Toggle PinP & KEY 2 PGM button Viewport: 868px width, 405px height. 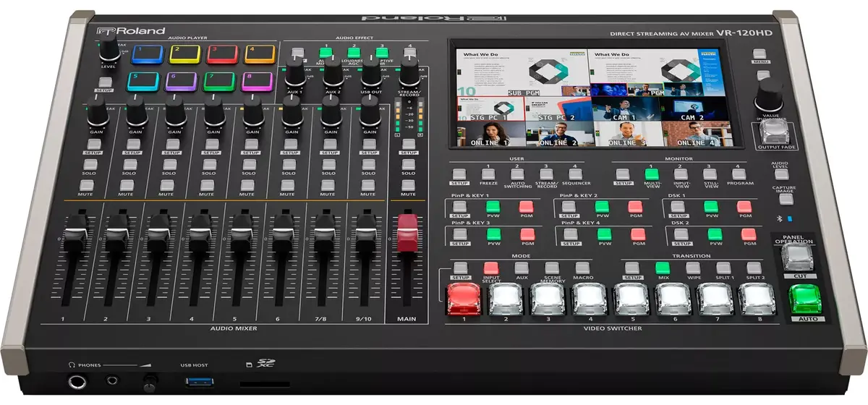635,207
